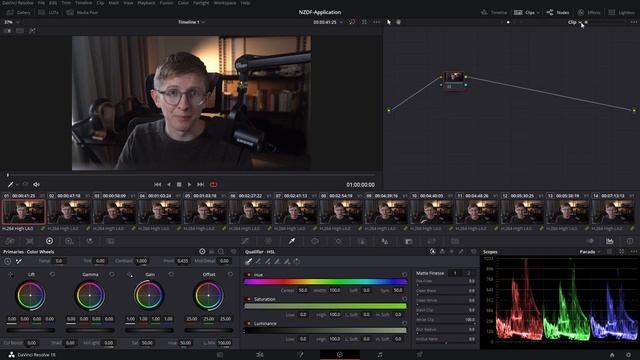
Task: Switch to the Edit page icon
Action: [x=260, y=355]
